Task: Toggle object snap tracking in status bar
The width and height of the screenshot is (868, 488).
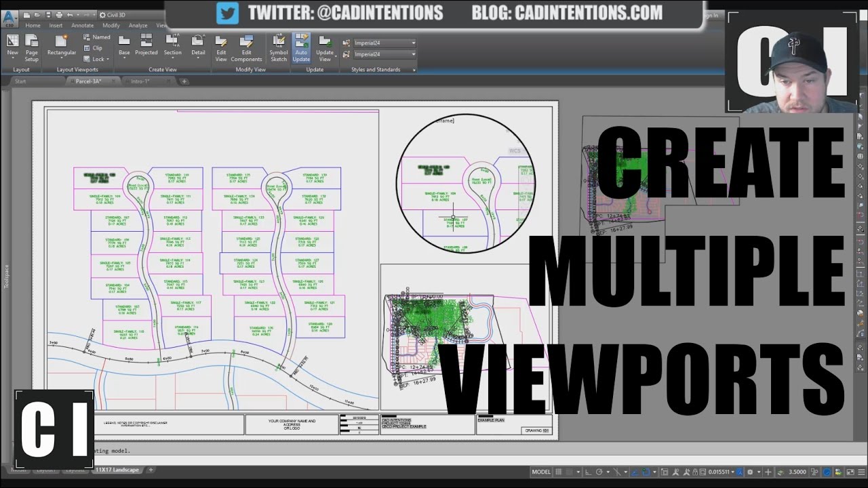Action: point(635,472)
